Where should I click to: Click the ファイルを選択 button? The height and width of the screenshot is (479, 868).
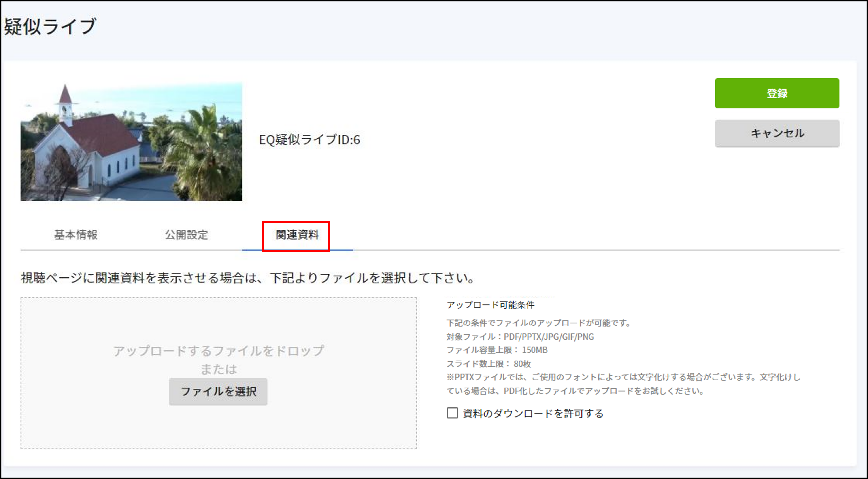(x=218, y=391)
